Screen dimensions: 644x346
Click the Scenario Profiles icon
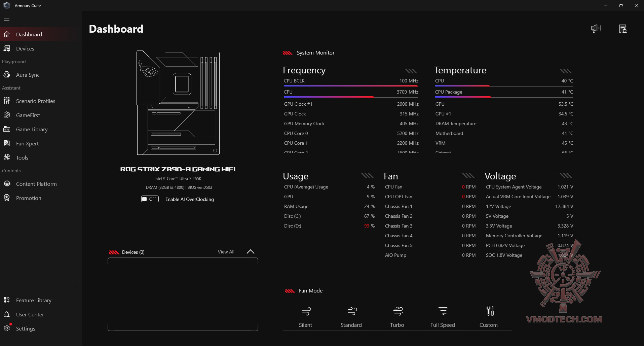(x=7, y=101)
